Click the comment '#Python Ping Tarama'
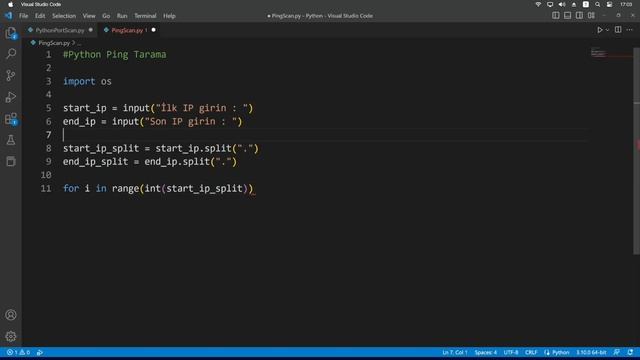The width and height of the screenshot is (640, 360). click(115, 54)
